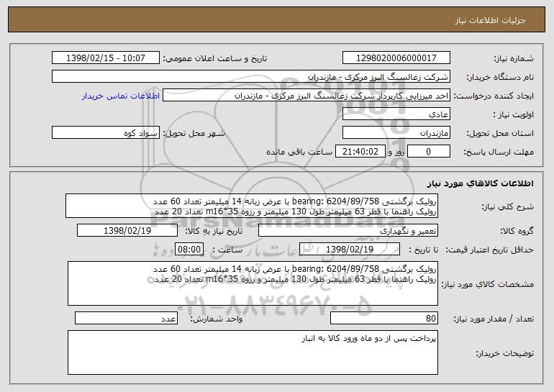This screenshot has height=392, width=554.
Task: Click the general need description text box
Action: click(x=252, y=206)
